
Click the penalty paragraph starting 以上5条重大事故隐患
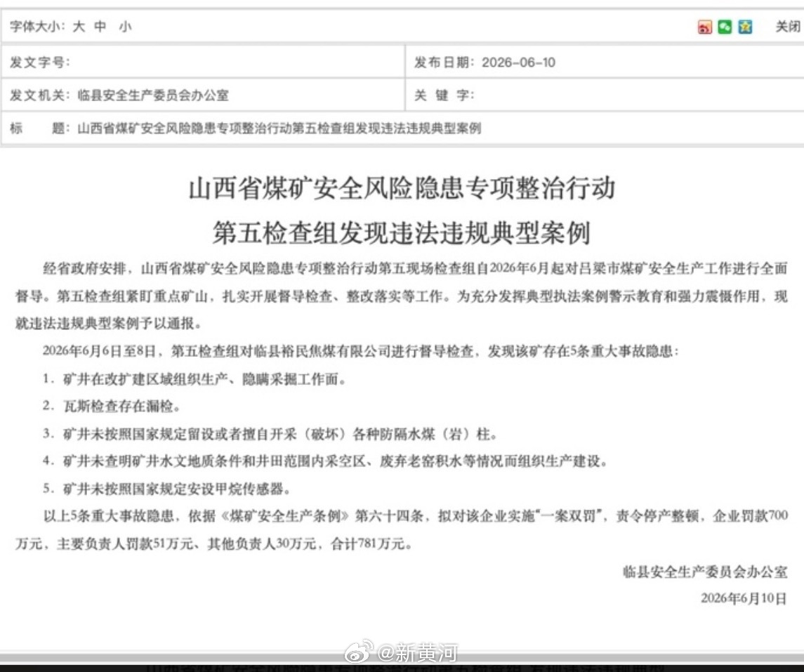(402, 529)
